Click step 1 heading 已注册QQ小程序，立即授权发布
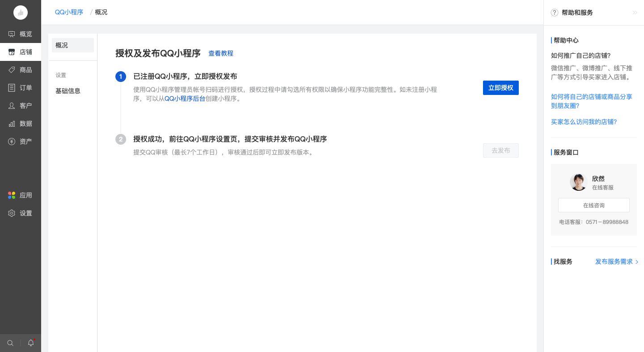The height and width of the screenshot is (352, 644). (x=185, y=76)
